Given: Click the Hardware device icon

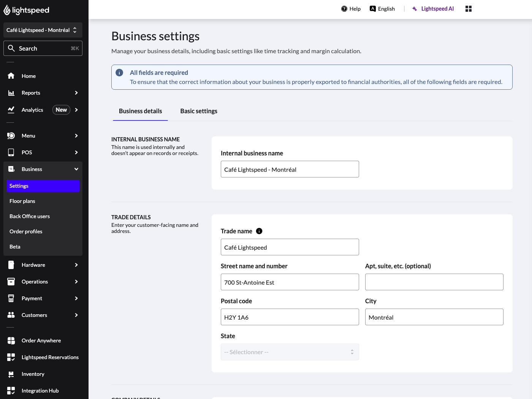Looking at the screenshot, I should click(11, 265).
